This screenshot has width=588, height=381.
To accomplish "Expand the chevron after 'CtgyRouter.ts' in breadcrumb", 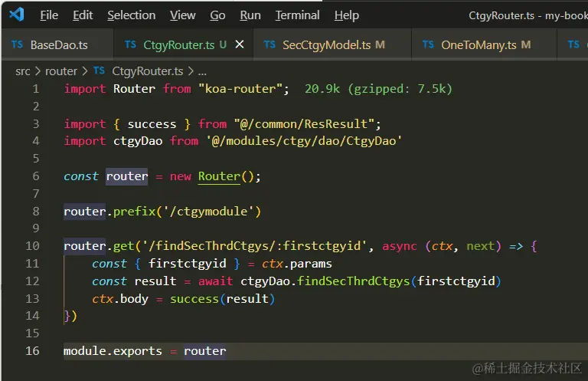I will [191, 71].
